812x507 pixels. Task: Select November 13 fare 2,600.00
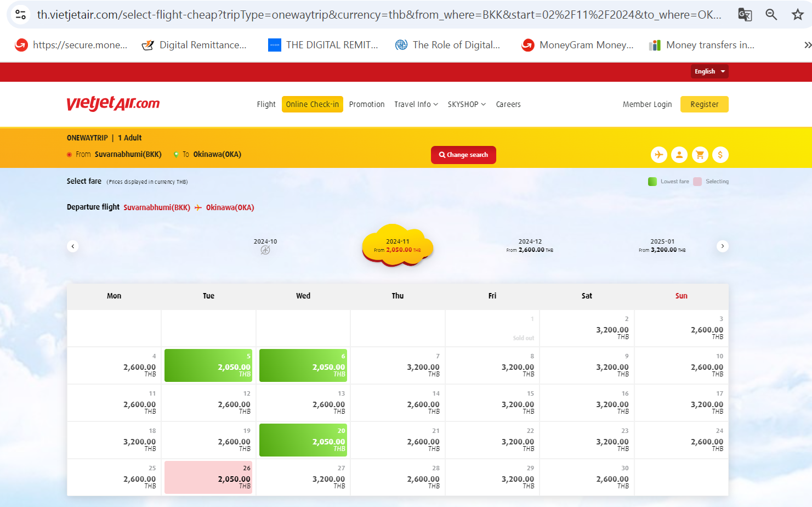303,403
